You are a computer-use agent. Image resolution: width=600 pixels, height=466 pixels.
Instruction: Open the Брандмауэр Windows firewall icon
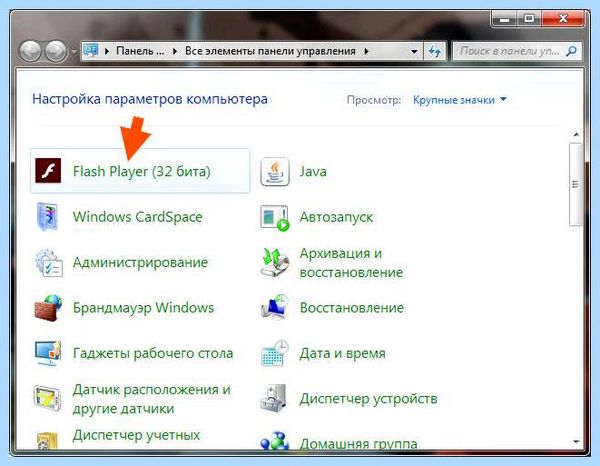tap(48, 308)
